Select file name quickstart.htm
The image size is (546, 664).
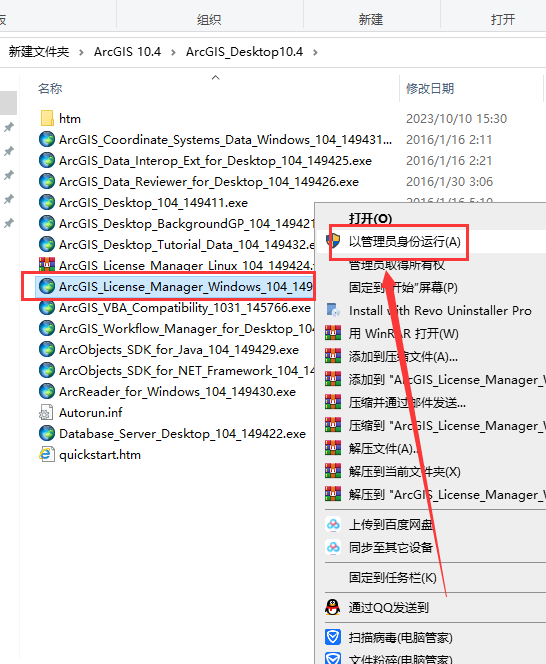(100, 455)
